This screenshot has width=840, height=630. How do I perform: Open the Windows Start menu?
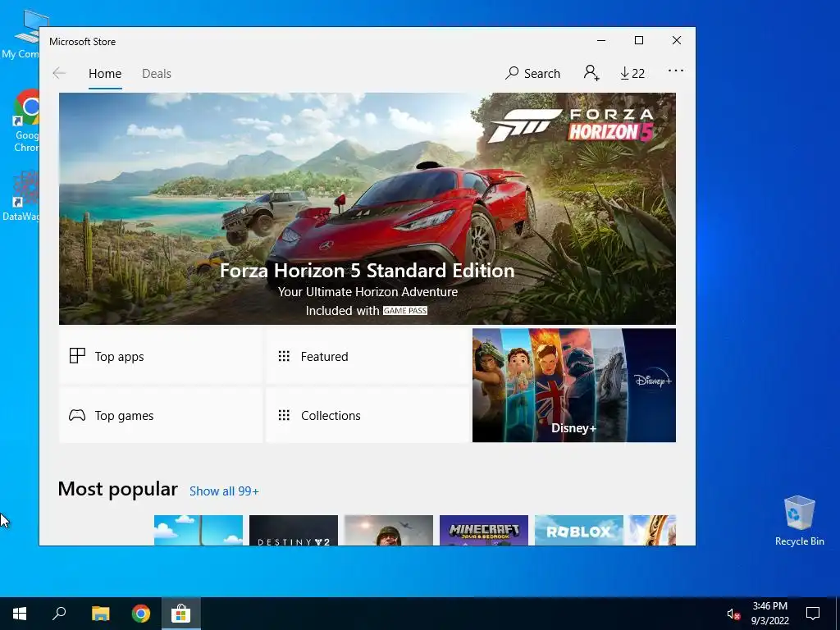[x=20, y=614]
